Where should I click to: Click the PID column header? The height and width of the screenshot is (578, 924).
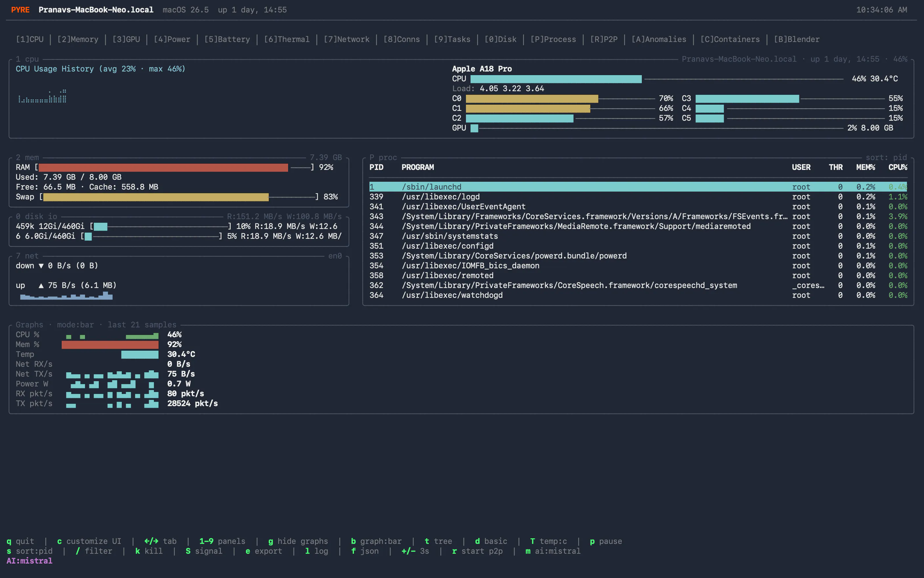tap(377, 167)
